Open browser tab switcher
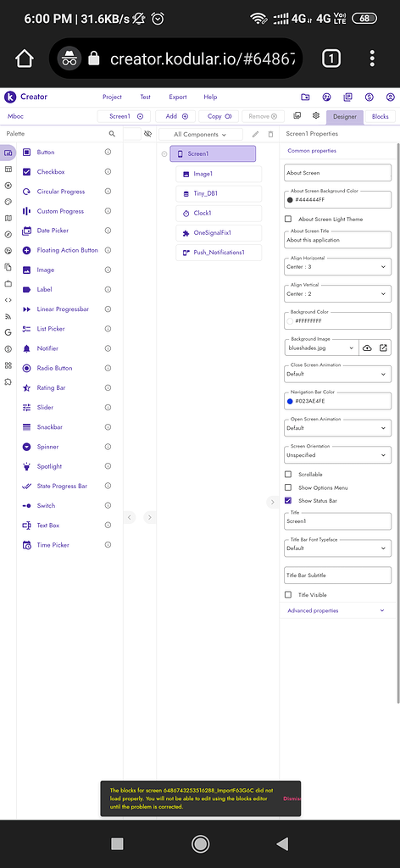 tap(331, 58)
